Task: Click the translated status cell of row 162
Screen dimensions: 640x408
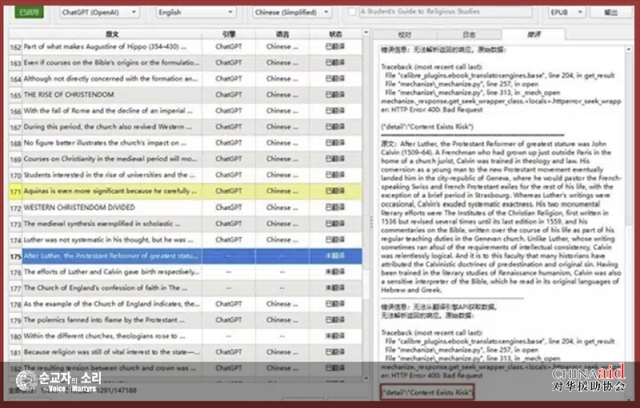Action: point(336,47)
